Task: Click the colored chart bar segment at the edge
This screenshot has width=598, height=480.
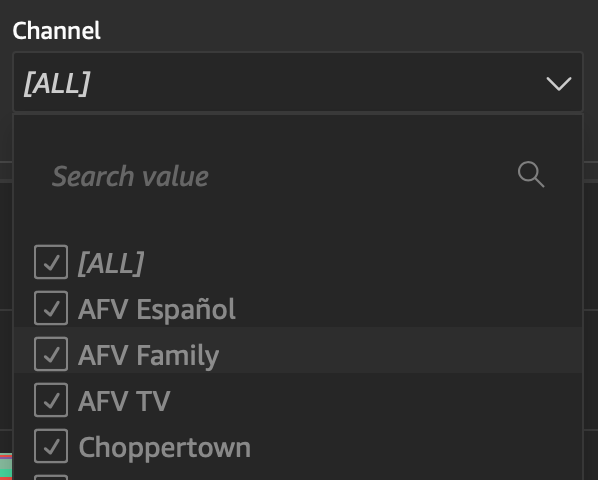Action: click(x=6, y=466)
